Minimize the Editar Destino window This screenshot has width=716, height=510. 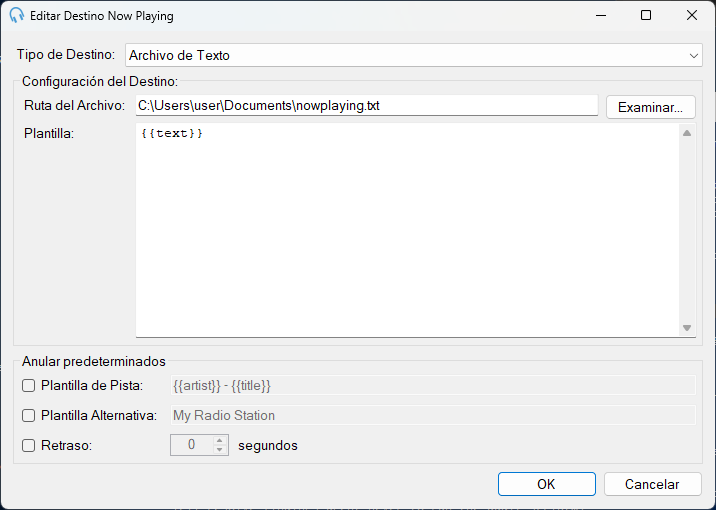coord(601,16)
